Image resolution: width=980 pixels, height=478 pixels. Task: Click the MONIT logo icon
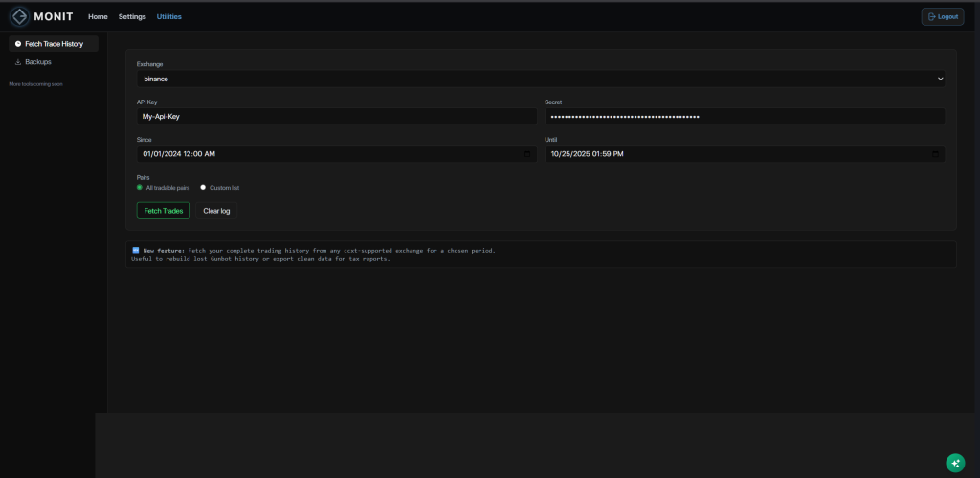coord(19,16)
